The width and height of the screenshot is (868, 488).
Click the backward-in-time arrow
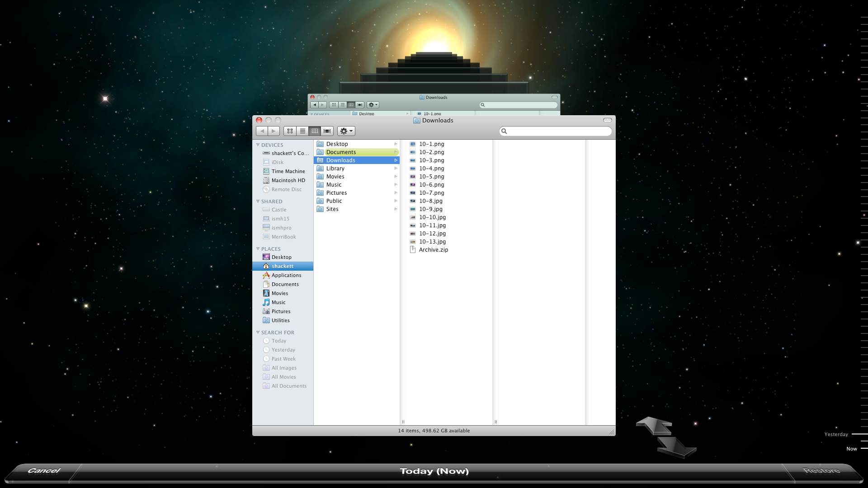(654, 425)
